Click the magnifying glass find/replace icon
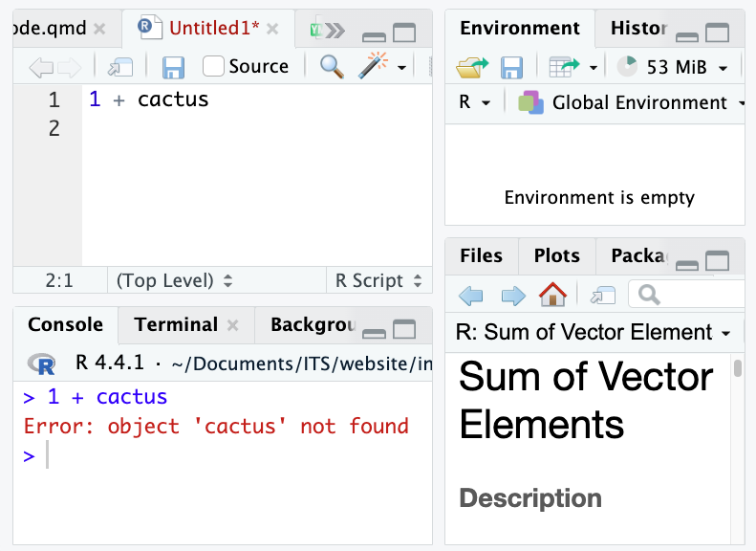This screenshot has height=551, width=756. (331, 66)
